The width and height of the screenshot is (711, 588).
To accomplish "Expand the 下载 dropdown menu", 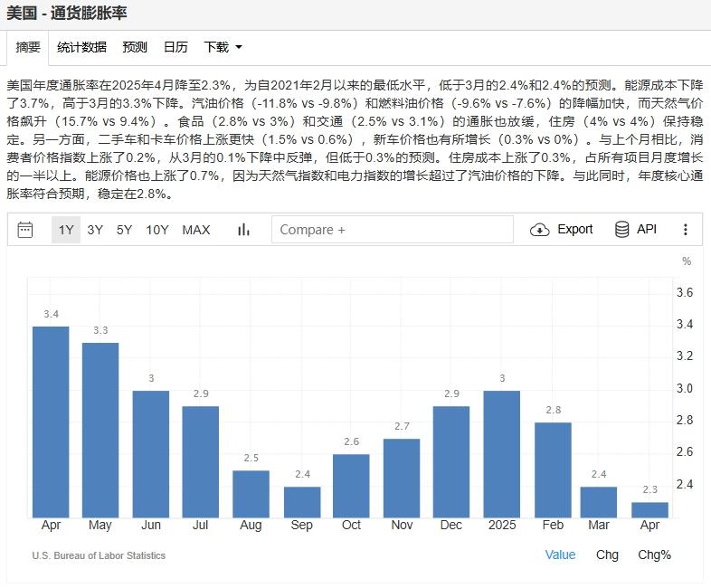I will 223,47.
